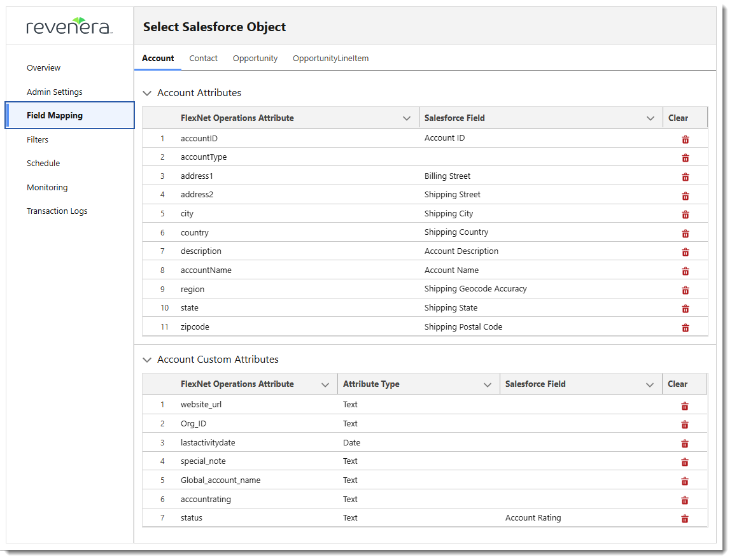Switch to the Contact tab
Viewport: 732px width, 560px height.
tap(203, 59)
